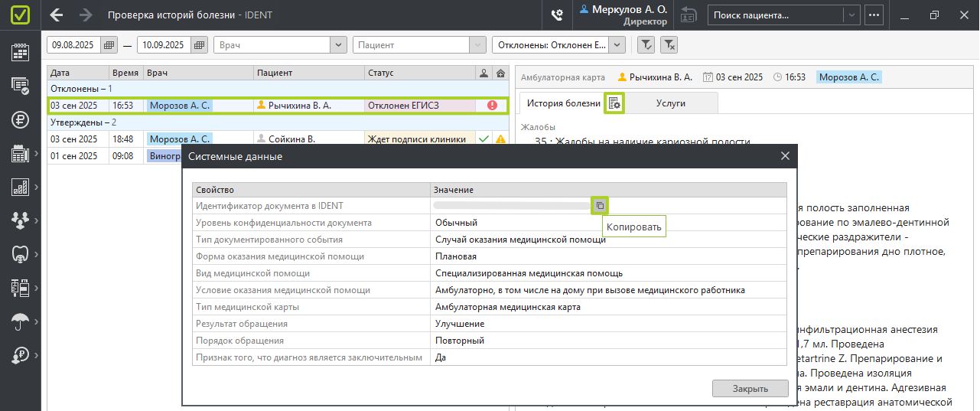
Task: Switch to the История болезни tab
Action: pyautogui.click(x=563, y=103)
